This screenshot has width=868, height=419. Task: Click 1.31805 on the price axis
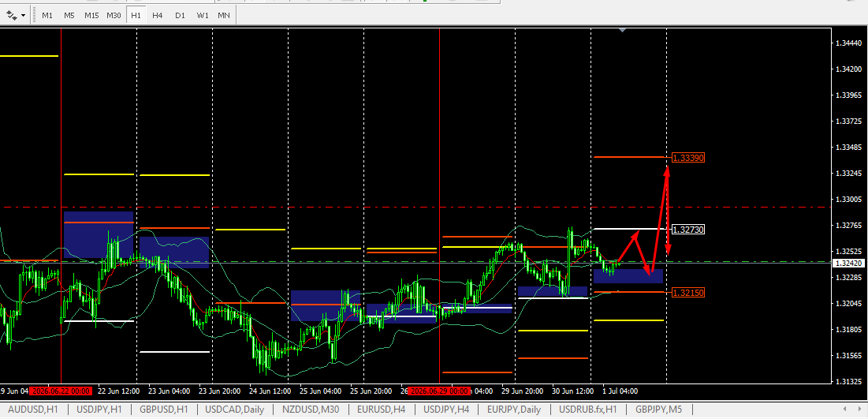point(848,329)
